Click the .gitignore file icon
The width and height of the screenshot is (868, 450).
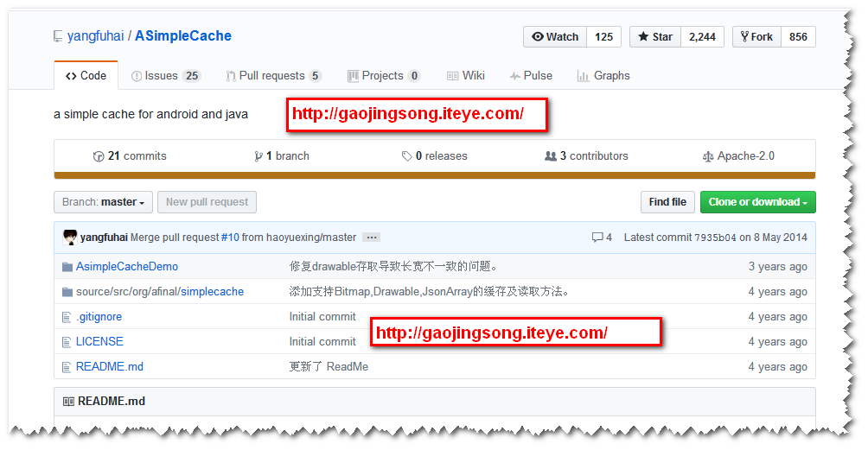(67, 317)
